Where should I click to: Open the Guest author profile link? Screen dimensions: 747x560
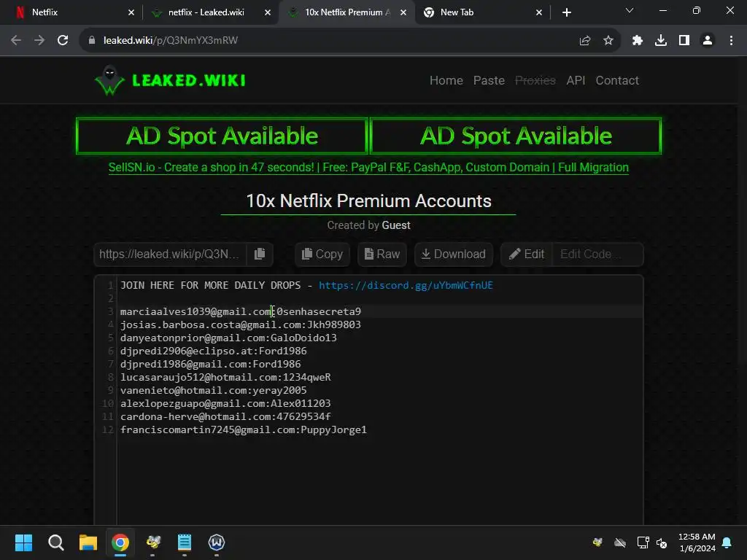click(396, 225)
